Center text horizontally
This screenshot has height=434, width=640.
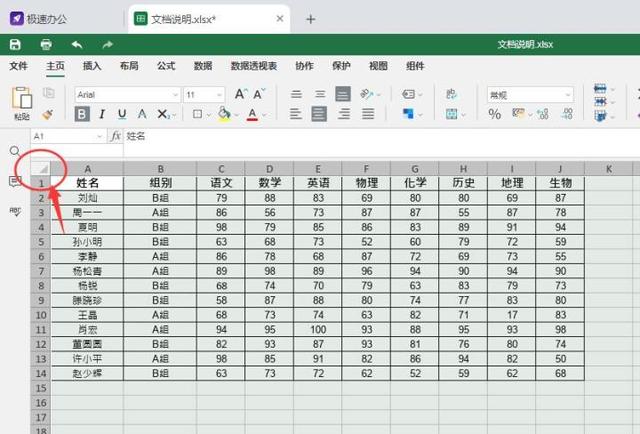319,114
